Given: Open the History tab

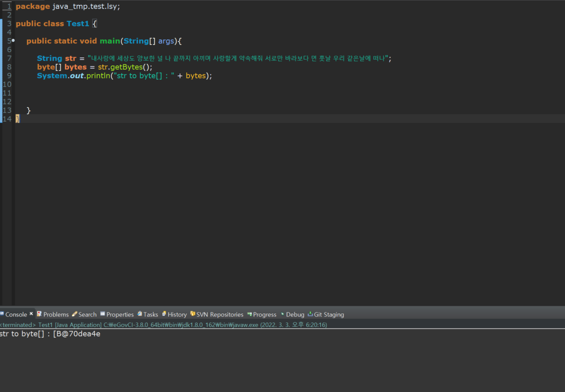Looking at the screenshot, I should (x=174, y=314).
